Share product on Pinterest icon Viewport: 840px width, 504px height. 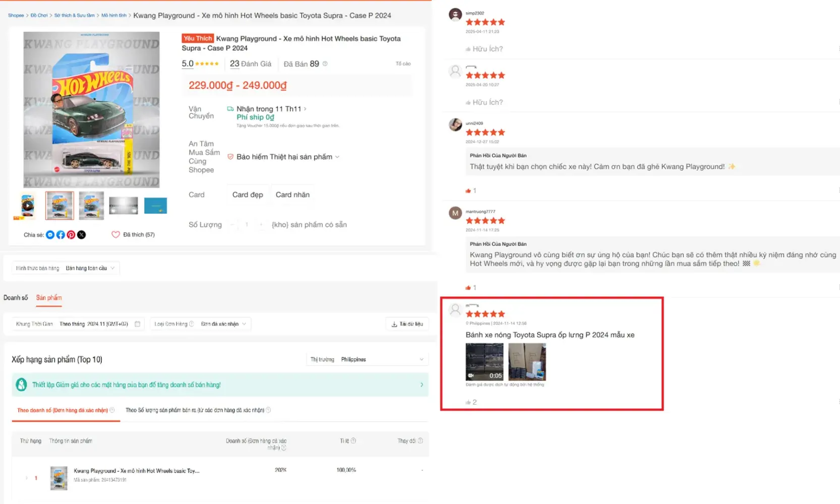(71, 235)
